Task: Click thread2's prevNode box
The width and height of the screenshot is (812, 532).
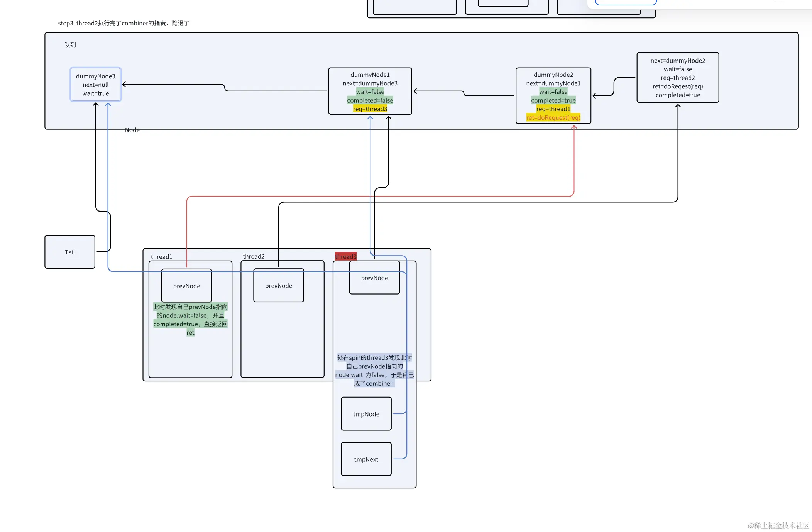Action: [x=278, y=286]
